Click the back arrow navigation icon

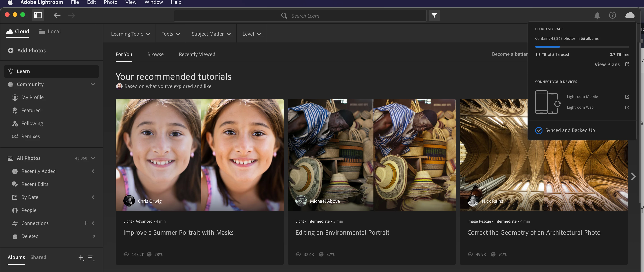click(57, 15)
